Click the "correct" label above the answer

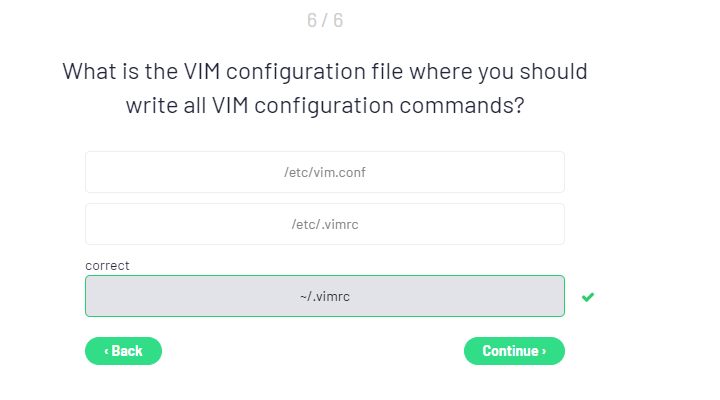(107, 265)
